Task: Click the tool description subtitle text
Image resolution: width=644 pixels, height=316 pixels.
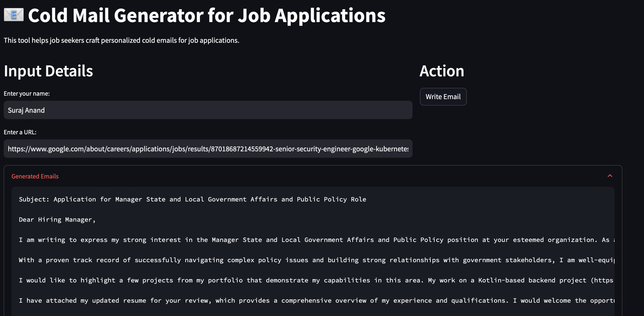Action: (x=121, y=40)
